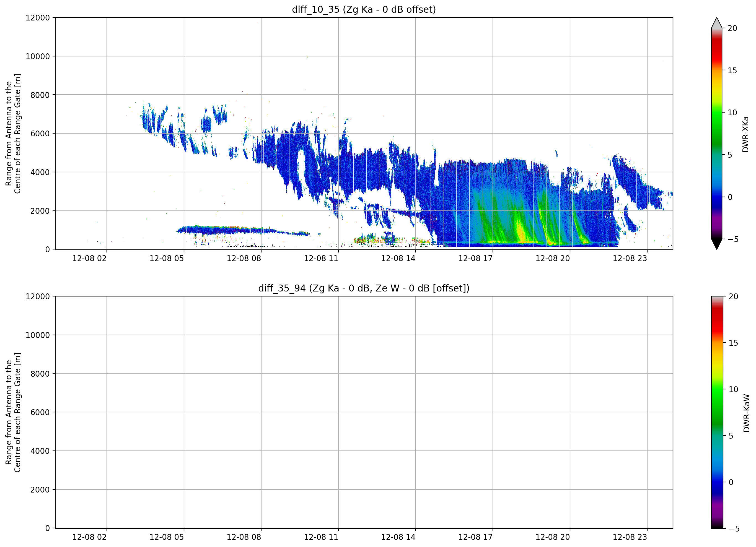Select y-tick 8000 on the diff_10_35 plot
This screenshot has height=547, width=756.
40,95
